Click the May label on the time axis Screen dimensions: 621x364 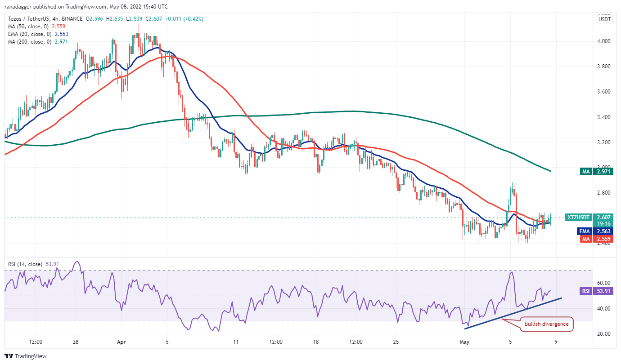[x=464, y=342]
